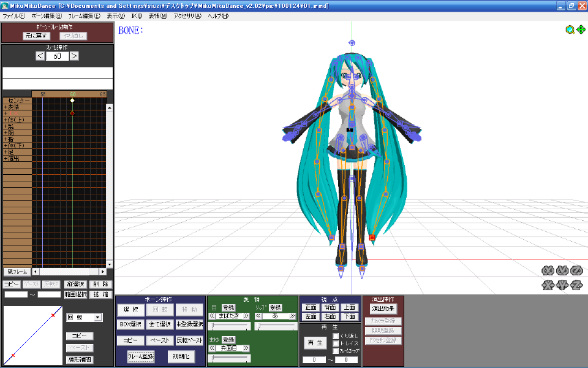
Task: Click the BOX選択 button
Action: coord(130,324)
